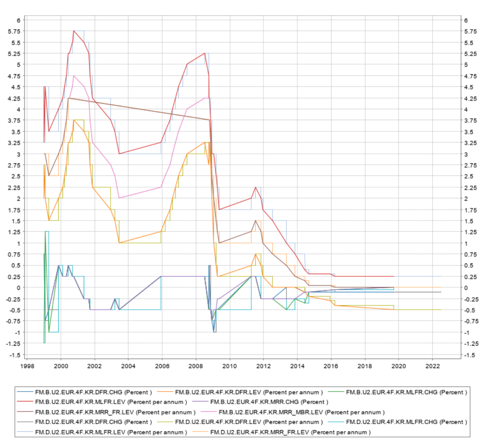The image size is (488, 448).
Task: Click the 2014 label on the x-axis
Action: tap(297, 366)
